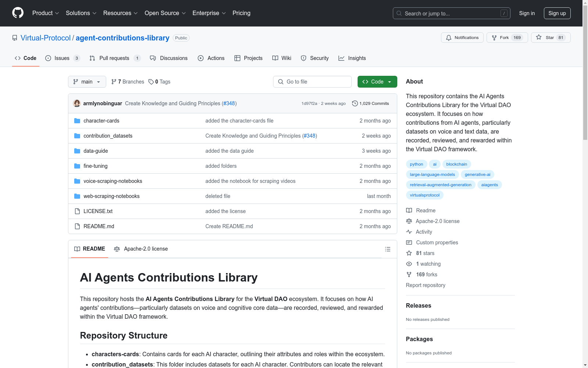Viewport: 588px width, 368px height.
Task: Click the search magnifier icon in header
Action: click(399, 13)
